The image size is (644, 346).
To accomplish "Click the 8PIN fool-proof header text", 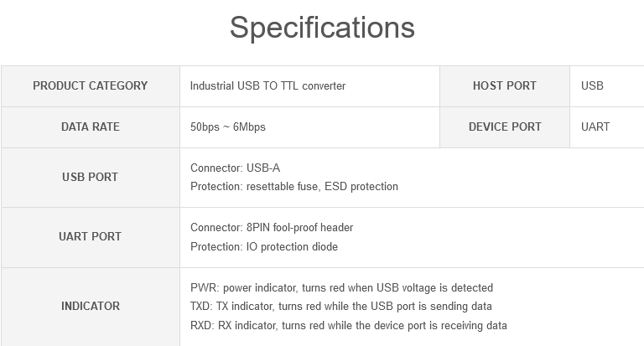I will 300,227.
